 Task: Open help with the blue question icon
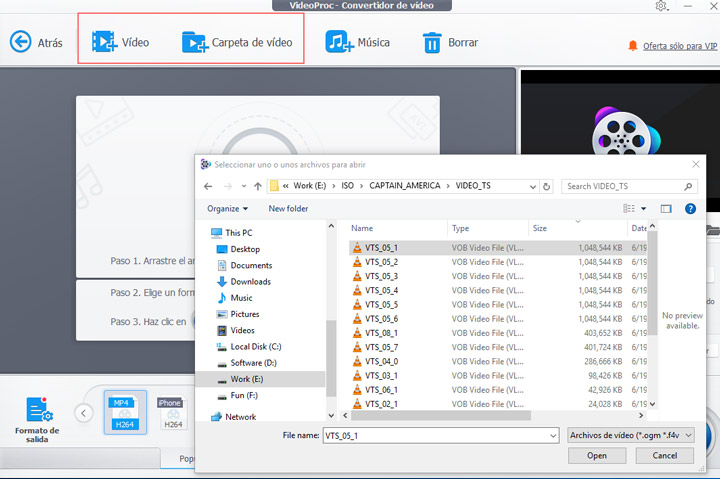[690, 209]
